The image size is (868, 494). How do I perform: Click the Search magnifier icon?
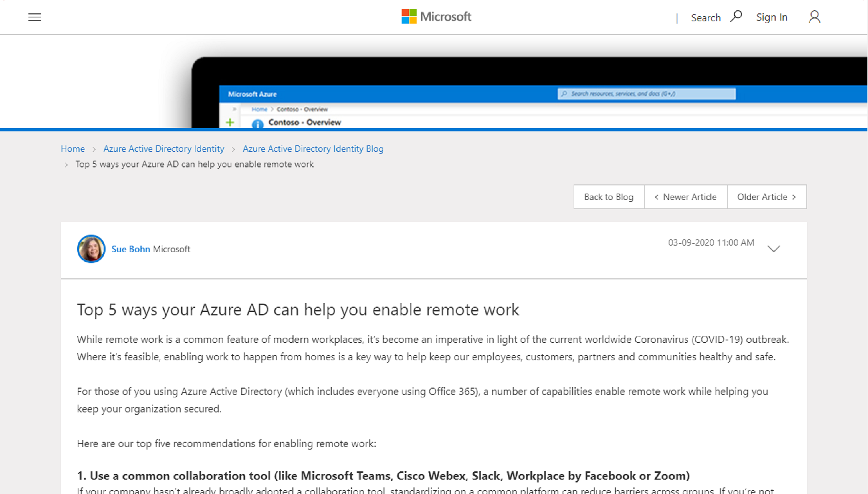(x=736, y=16)
